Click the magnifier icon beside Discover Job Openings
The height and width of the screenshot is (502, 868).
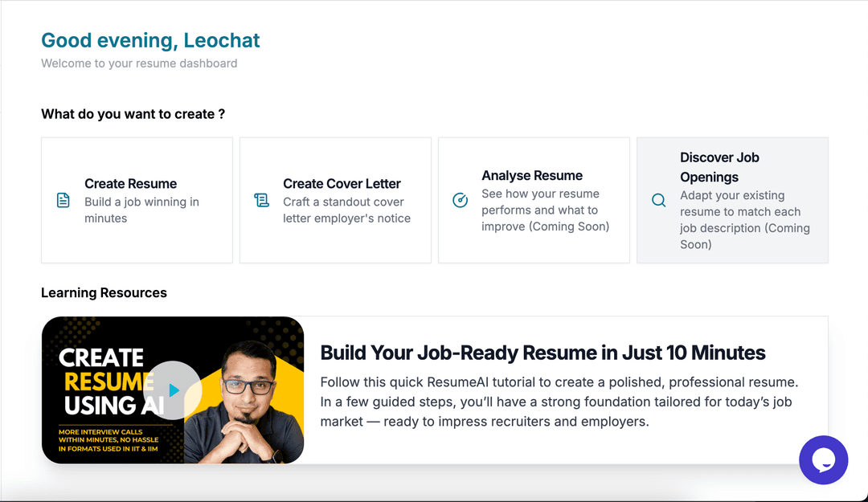click(x=659, y=200)
